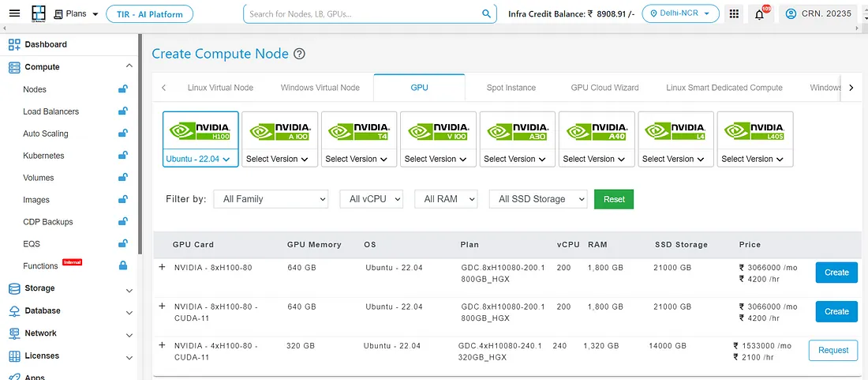Click the TIR - AI Platform button

pos(149,14)
